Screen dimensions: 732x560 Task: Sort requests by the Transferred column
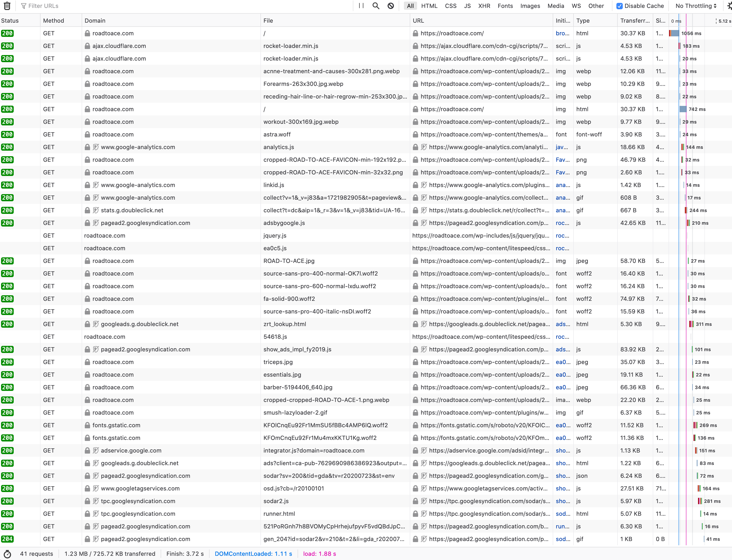click(x=635, y=21)
